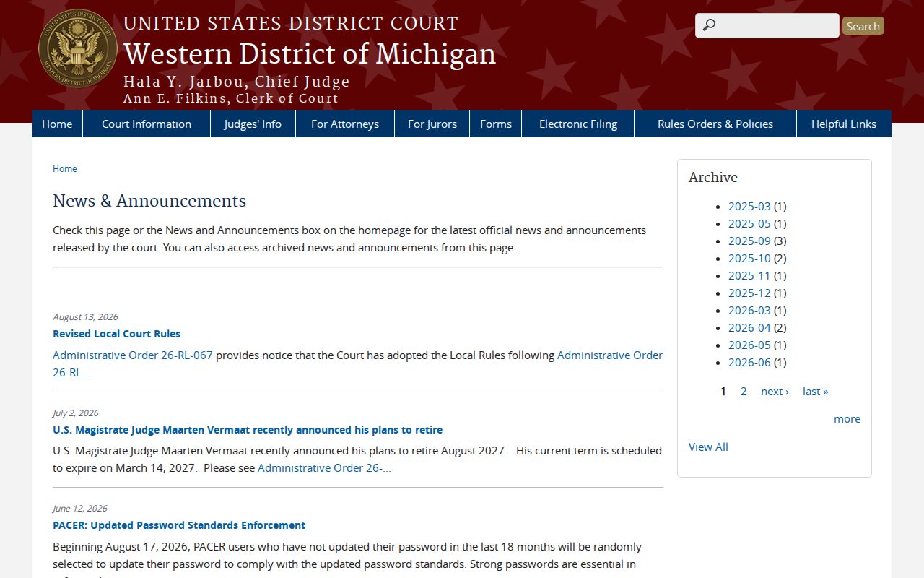924x578 pixels.
Task: Go to archive page 2
Action: [744, 392]
